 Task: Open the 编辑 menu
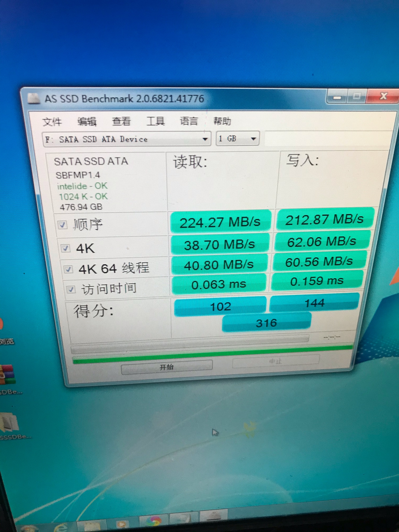87,121
